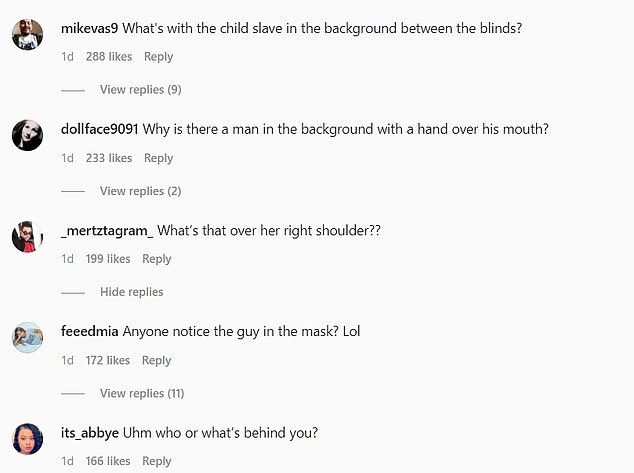Image resolution: width=634 pixels, height=473 pixels.
Task: View who gave the 288 likes
Action: tap(109, 57)
